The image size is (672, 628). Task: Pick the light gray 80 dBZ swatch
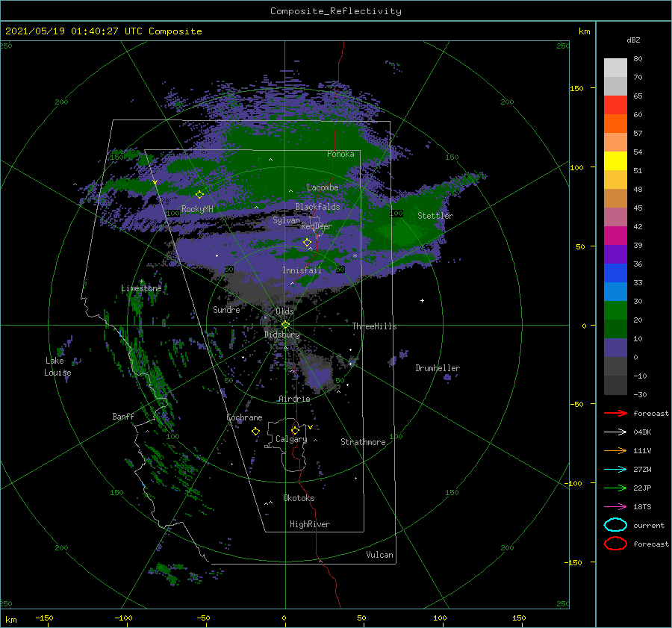click(615, 67)
